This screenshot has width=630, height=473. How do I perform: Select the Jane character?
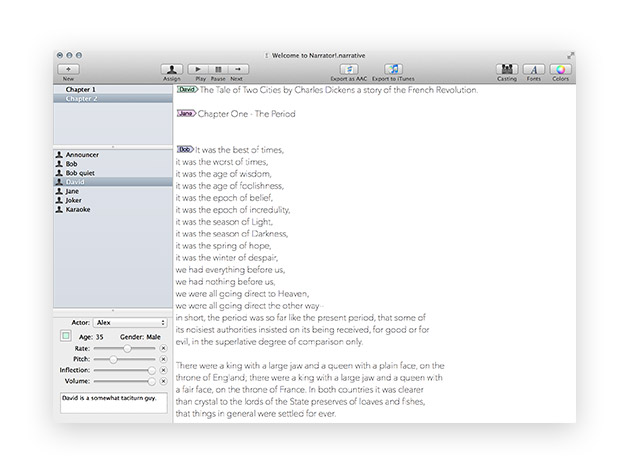tap(113, 191)
